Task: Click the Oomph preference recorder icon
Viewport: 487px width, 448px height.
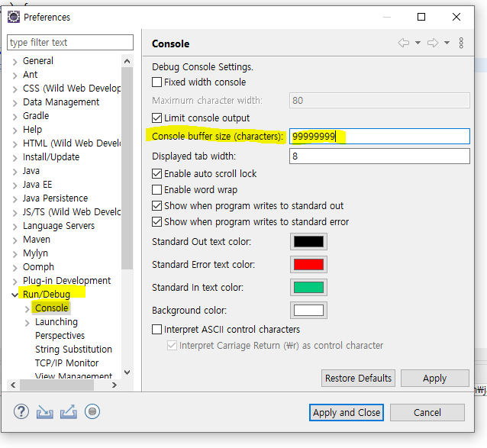Action: click(92, 411)
